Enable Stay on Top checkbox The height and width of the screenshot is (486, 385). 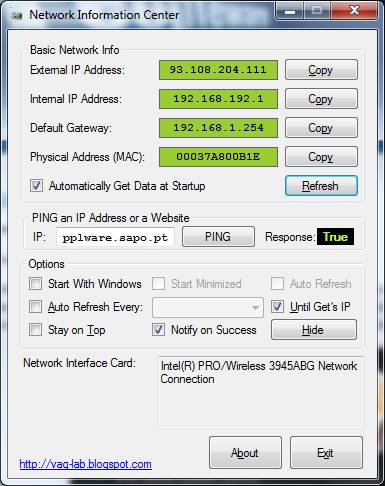point(35,330)
